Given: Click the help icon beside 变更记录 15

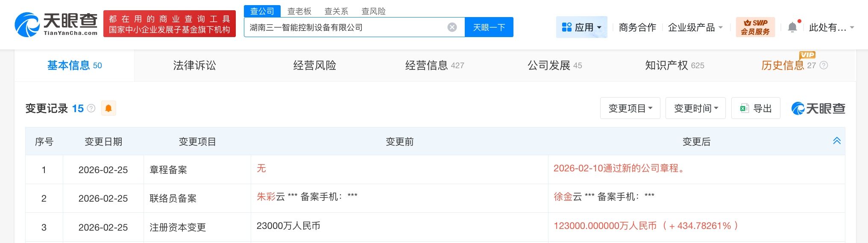Looking at the screenshot, I should [91, 108].
